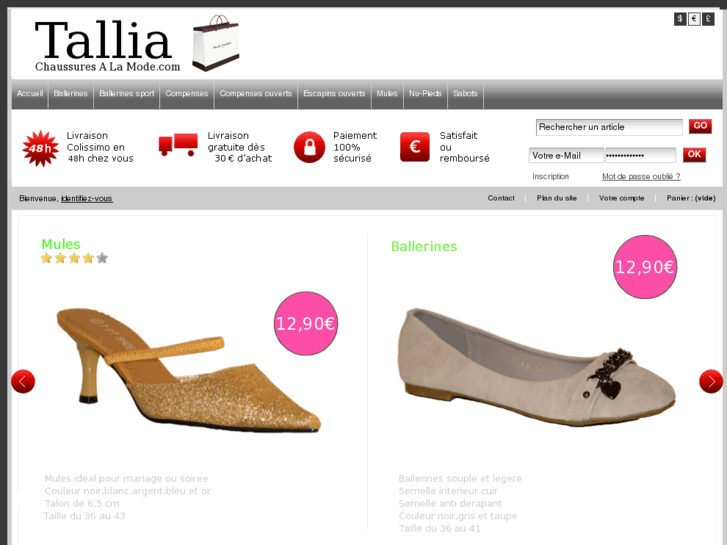This screenshot has width=727, height=545.
Task: Choose the pound currency icon
Action: point(708,19)
